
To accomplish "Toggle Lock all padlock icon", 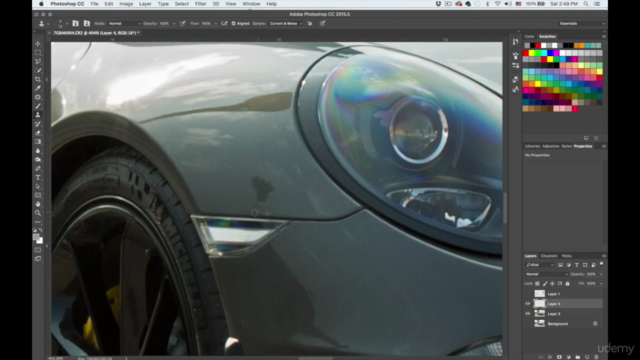I will (567, 284).
